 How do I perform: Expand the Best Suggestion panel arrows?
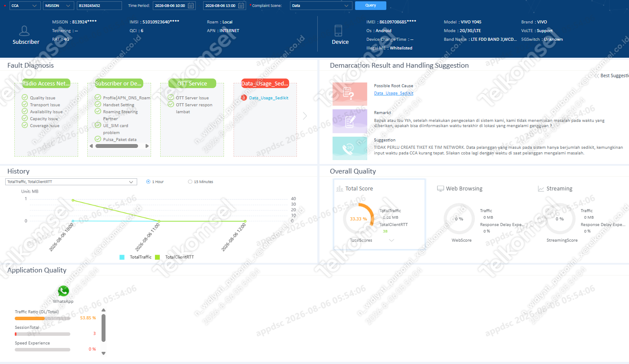(x=597, y=75)
